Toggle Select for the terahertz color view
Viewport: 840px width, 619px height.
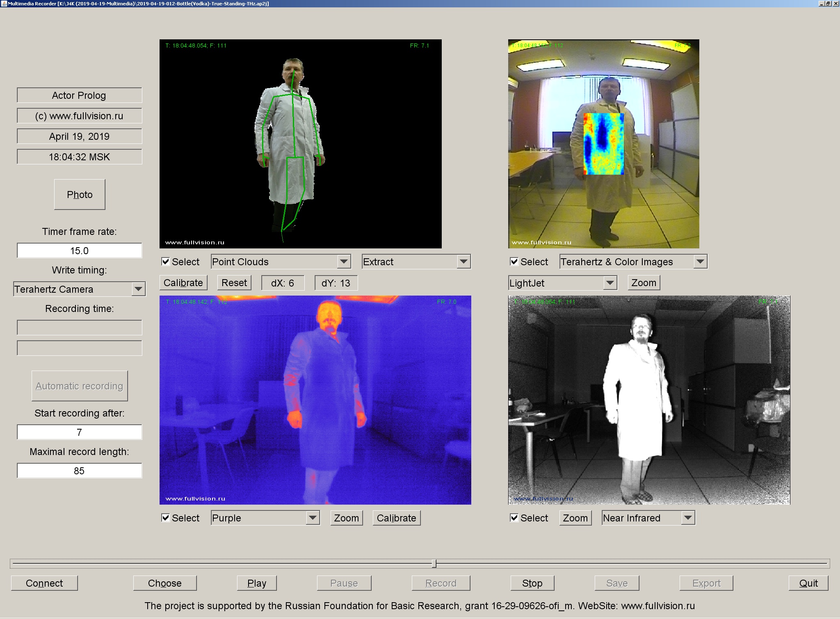click(x=514, y=261)
